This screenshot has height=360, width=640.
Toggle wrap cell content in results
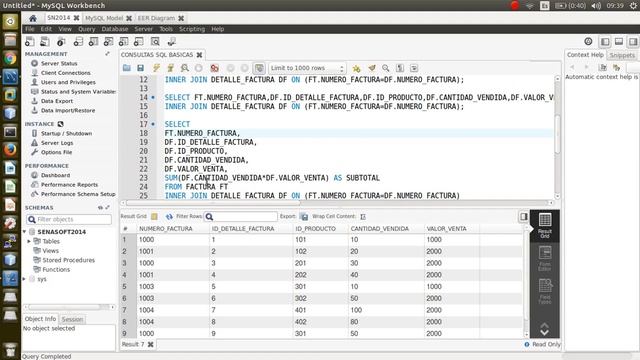point(363,216)
